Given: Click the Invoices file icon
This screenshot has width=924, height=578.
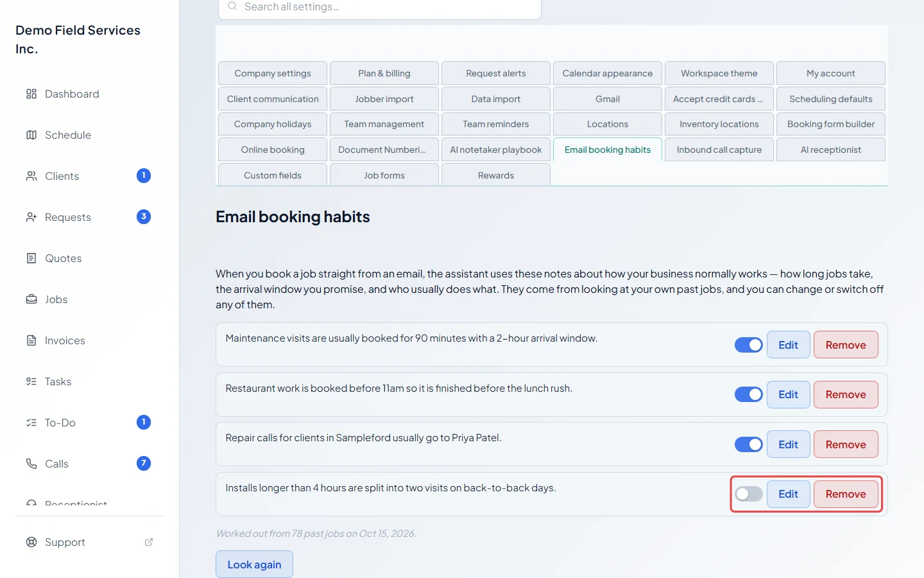Looking at the screenshot, I should 31,340.
